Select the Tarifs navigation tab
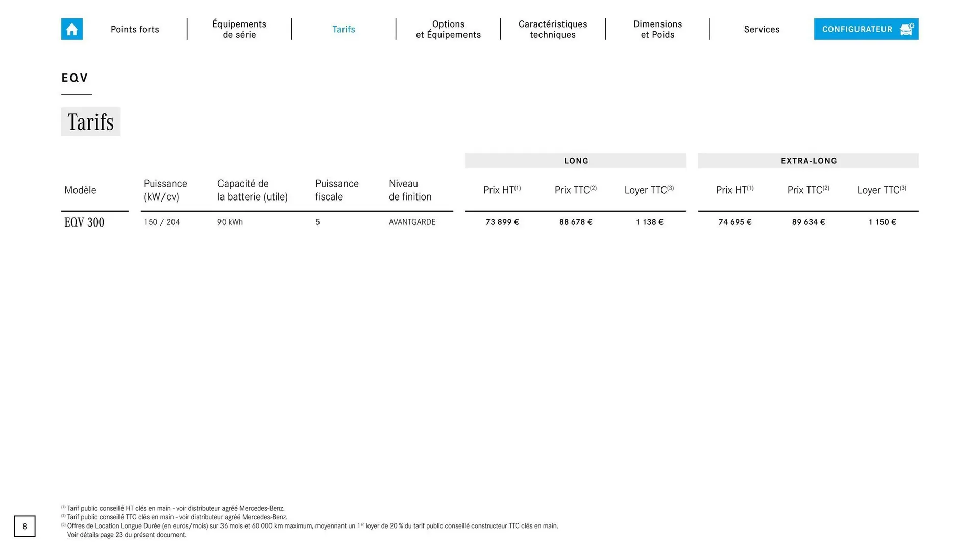Viewport: 980px width, 551px height. click(x=344, y=29)
